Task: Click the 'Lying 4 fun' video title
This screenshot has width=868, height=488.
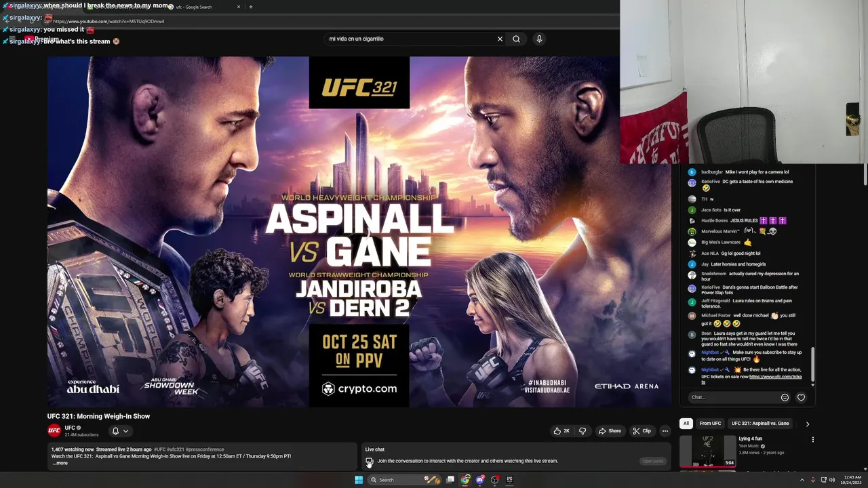Action: [x=750, y=439]
